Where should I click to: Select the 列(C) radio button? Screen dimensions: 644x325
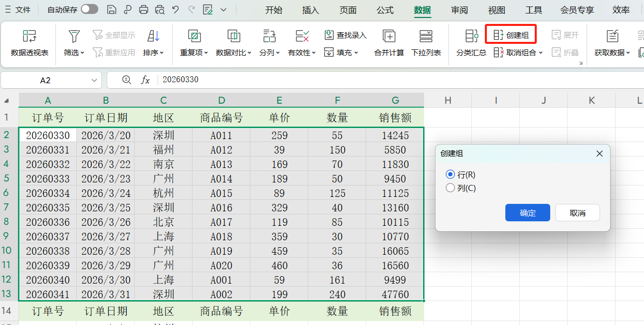coord(450,188)
